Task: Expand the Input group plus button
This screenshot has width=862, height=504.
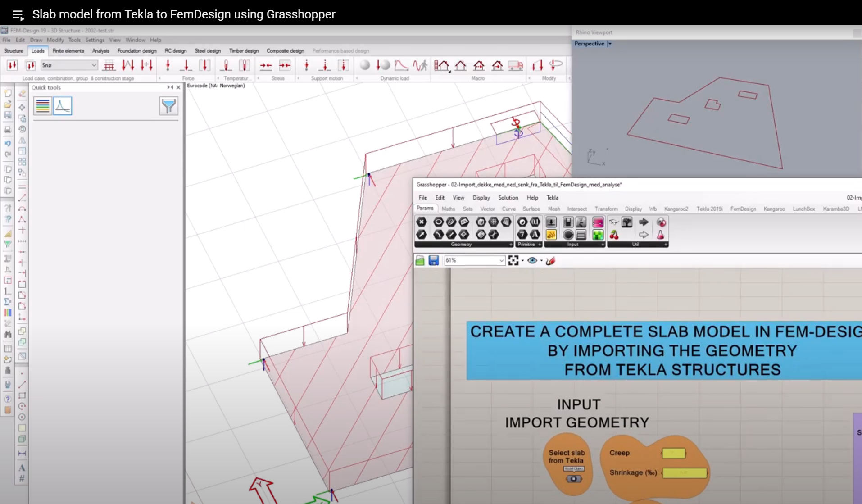Action: [603, 245]
